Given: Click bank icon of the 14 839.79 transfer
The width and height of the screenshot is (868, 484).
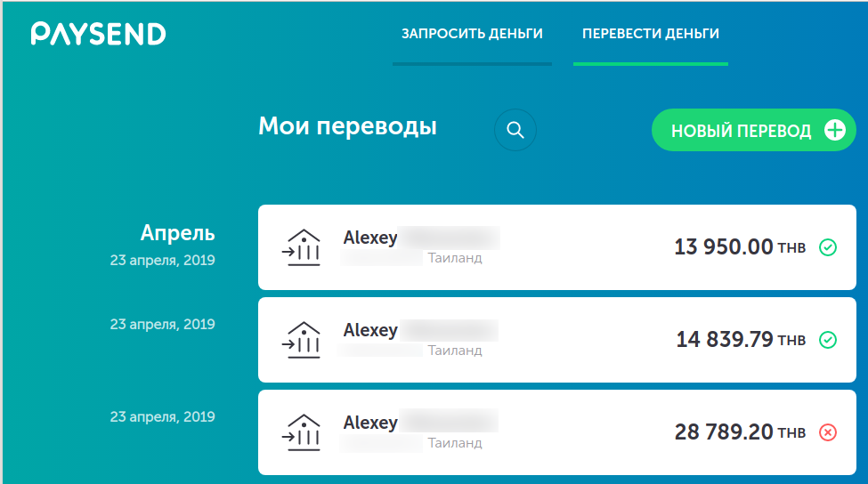Looking at the screenshot, I should [303, 340].
